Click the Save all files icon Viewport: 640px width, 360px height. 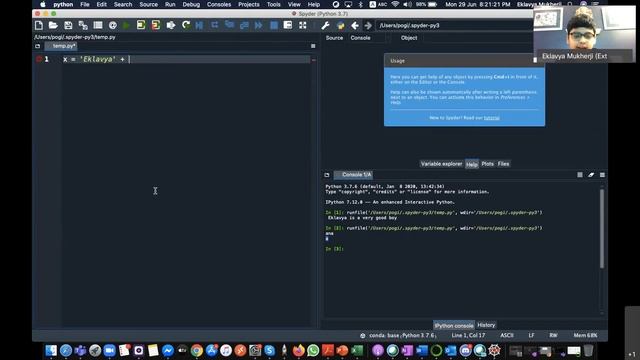[83, 25]
